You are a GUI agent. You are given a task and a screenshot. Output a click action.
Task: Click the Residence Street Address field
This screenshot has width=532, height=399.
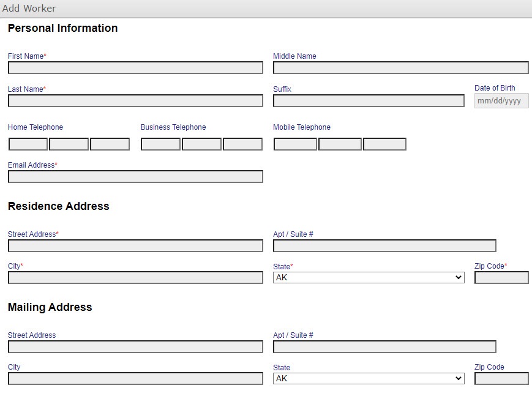135,246
